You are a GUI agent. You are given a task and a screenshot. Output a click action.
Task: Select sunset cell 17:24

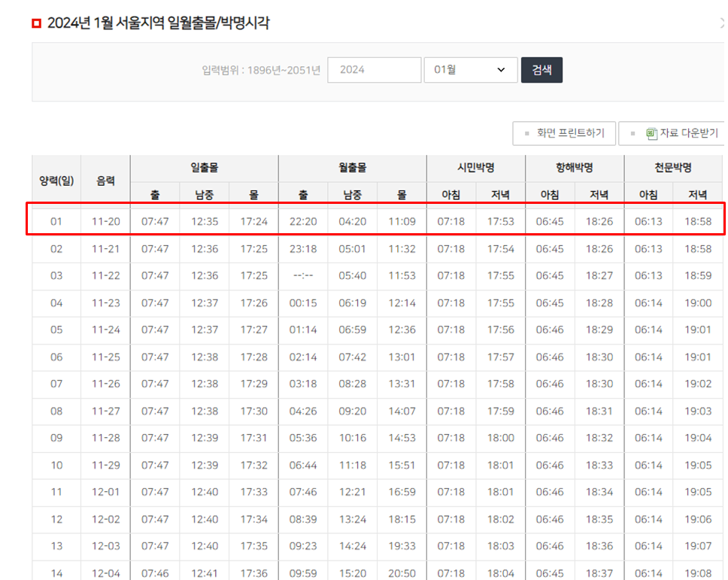tap(254, 221)
